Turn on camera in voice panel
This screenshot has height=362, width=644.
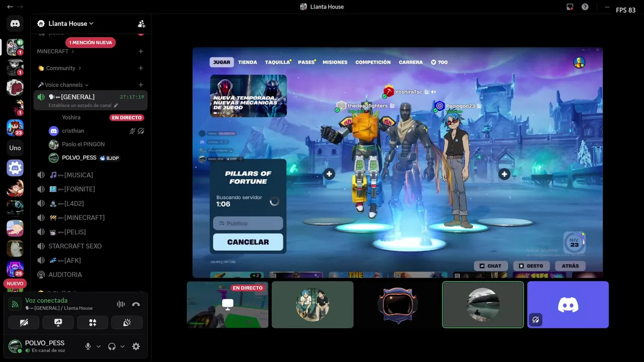[x=24, y=323]
